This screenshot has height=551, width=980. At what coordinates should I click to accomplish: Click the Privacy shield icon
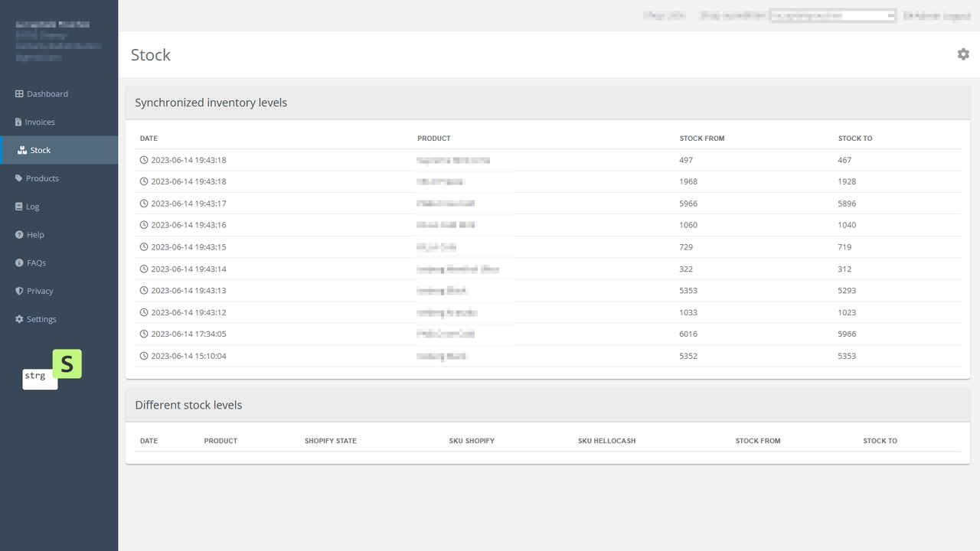tap(18, 291)
